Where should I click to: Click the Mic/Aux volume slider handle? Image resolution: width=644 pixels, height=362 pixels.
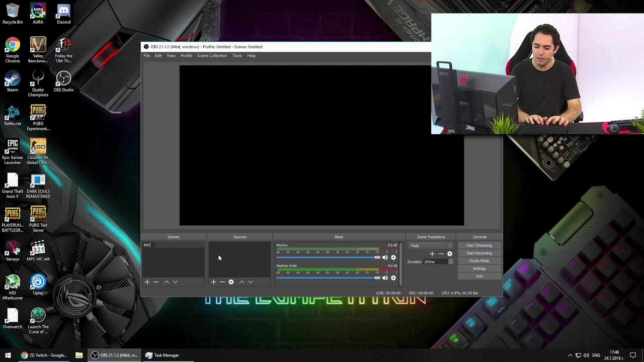pos(377,257)
